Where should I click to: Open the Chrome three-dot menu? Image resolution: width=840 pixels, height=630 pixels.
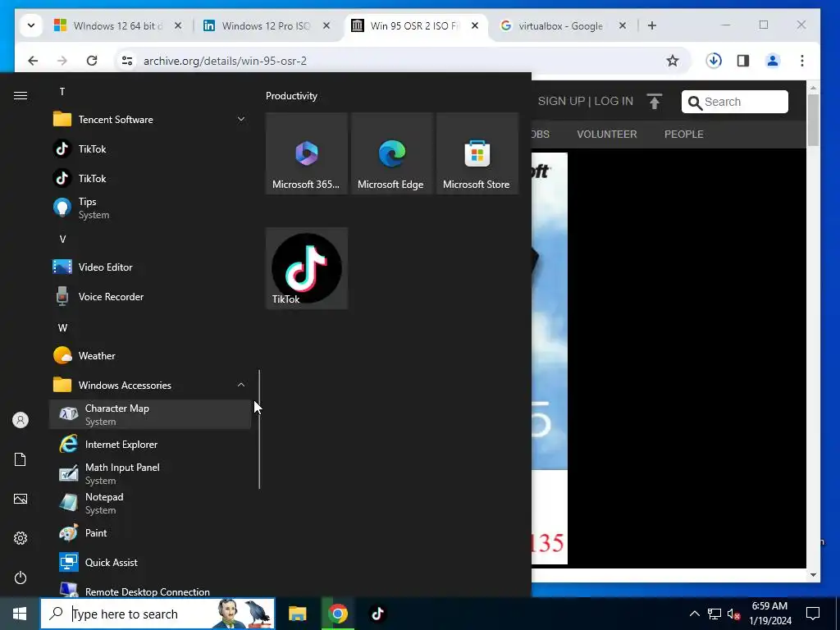click(802, 61)
